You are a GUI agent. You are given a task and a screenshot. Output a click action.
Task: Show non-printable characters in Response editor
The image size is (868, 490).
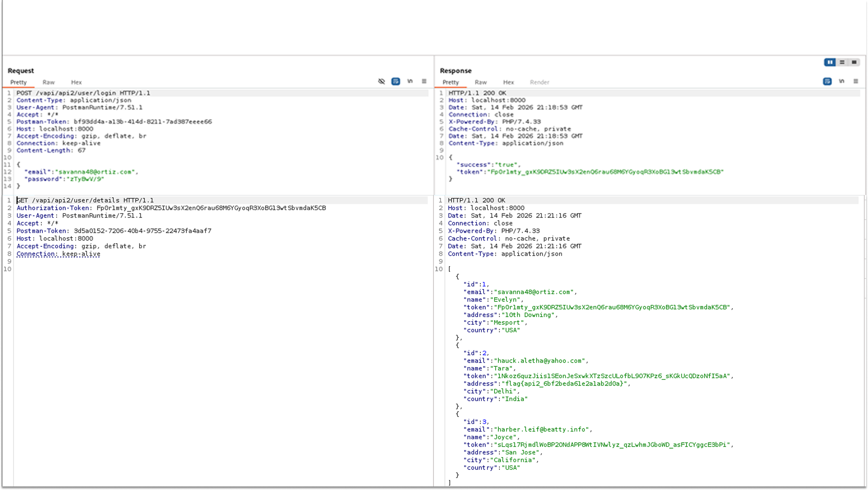pos(841,82)
